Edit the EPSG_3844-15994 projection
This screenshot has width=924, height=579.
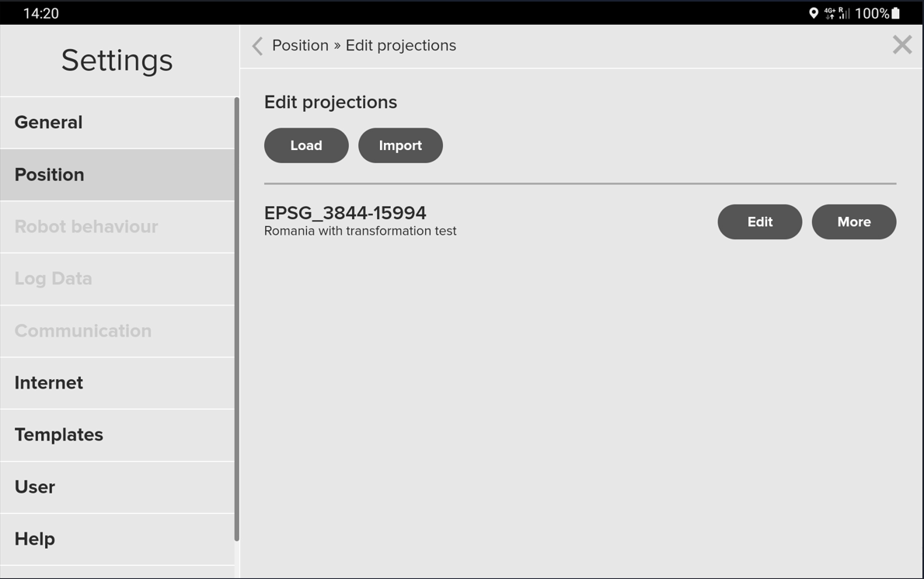(759, 222)
